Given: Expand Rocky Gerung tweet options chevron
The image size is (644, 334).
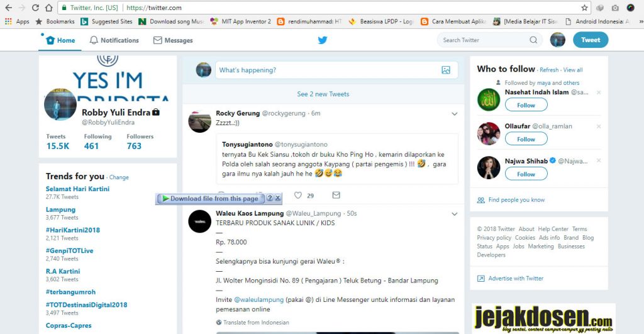Looking at the screenshot, I should click(454, 114).
